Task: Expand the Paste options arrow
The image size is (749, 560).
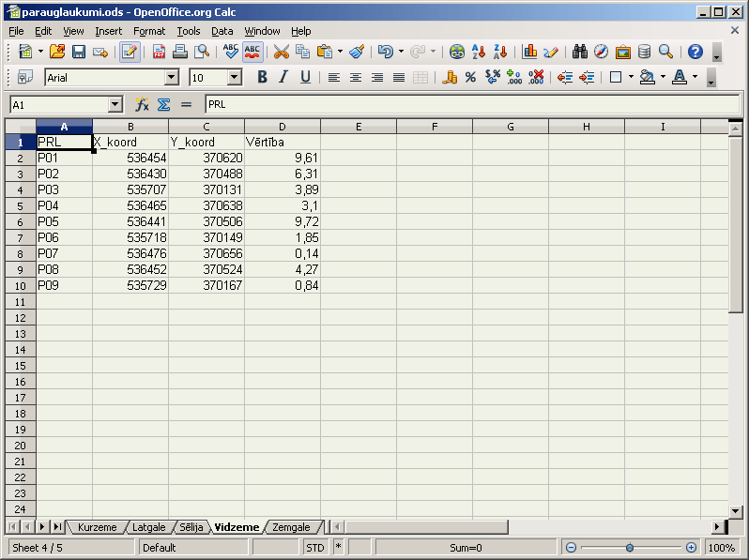Action: pyautogui.click(x=340, y=52)
